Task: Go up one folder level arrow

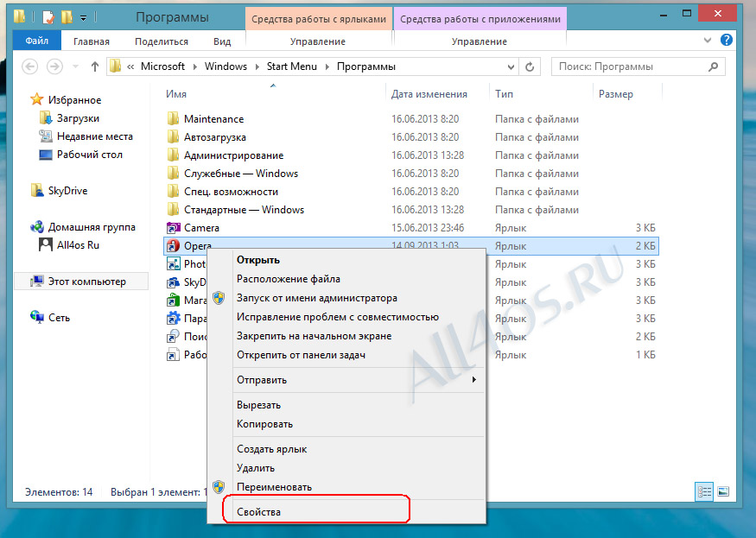Action: tap(94, 66)
